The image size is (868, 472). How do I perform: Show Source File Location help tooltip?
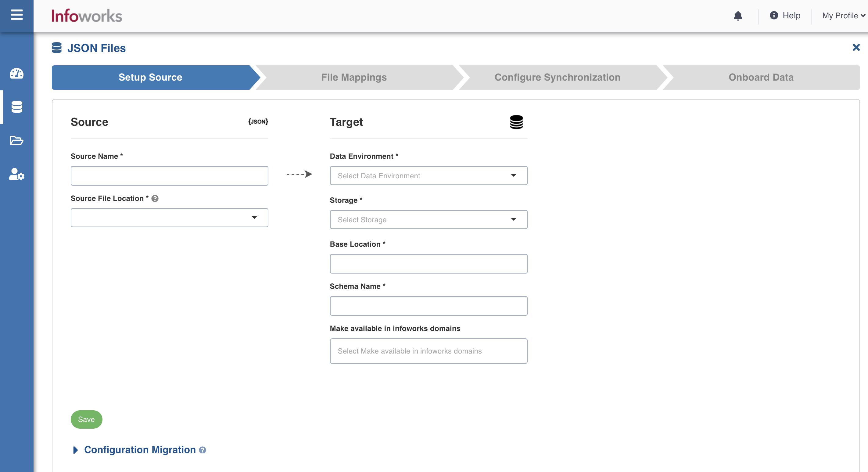point(155,198)
